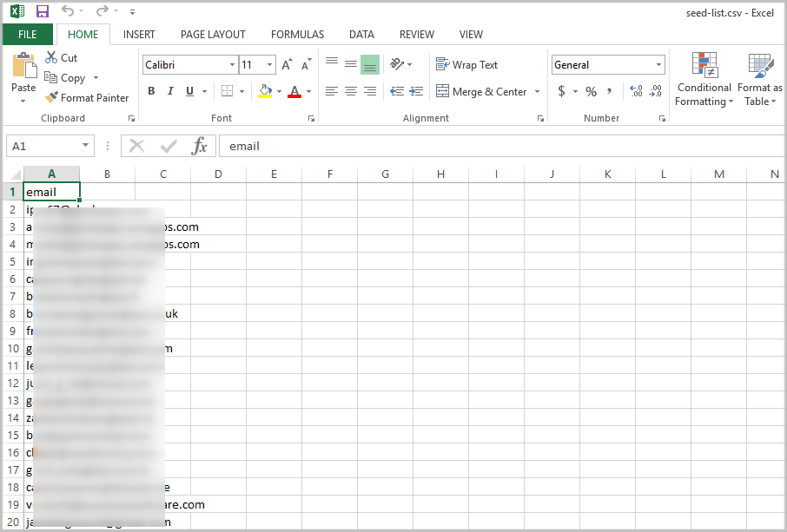Open the FILE menu

[x=28, y=34]
